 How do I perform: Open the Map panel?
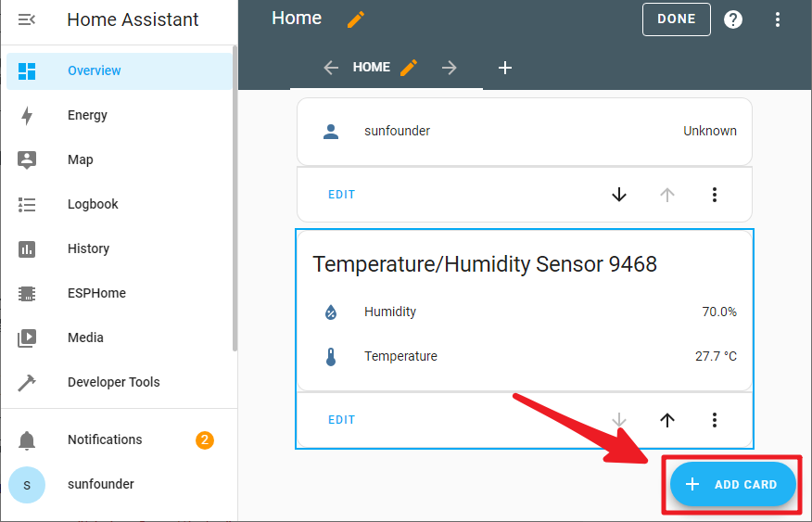coord(119,160)
